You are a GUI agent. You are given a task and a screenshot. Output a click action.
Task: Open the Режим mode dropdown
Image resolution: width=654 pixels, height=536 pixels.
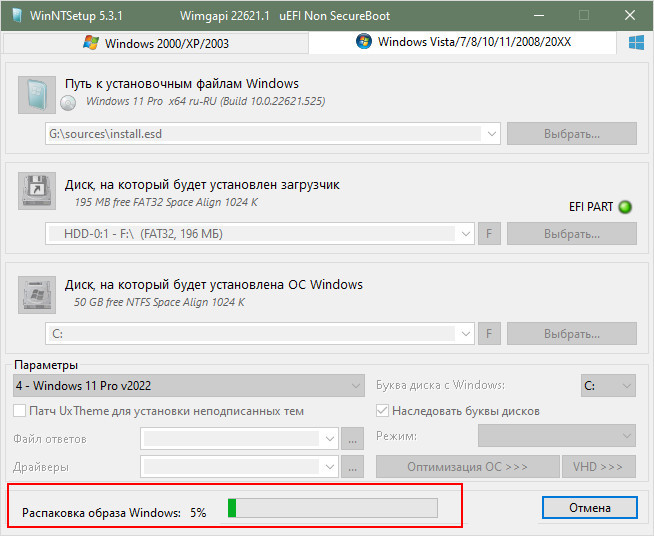click(x=557, y=435)
